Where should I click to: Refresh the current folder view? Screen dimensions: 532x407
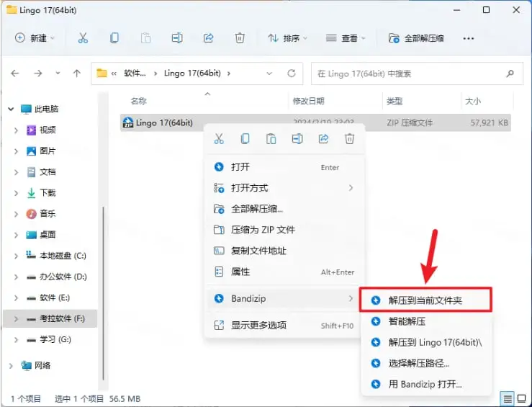(291, 73)
